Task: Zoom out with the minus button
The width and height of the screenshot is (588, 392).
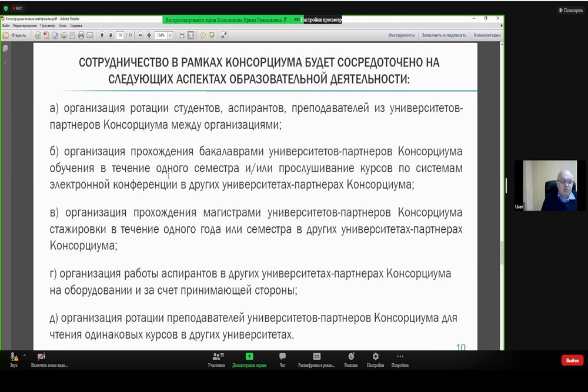Action: [141, 35]
